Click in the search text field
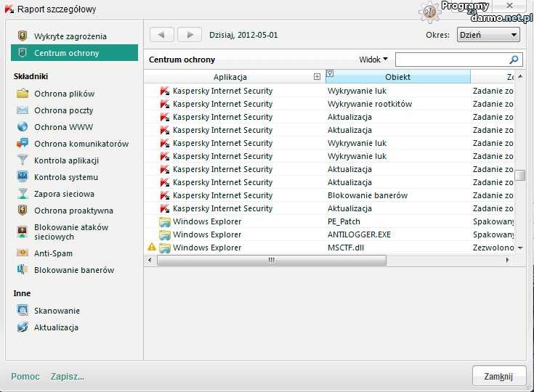The width and height of the screenshot is (534, 392). (x=450, y=60)
